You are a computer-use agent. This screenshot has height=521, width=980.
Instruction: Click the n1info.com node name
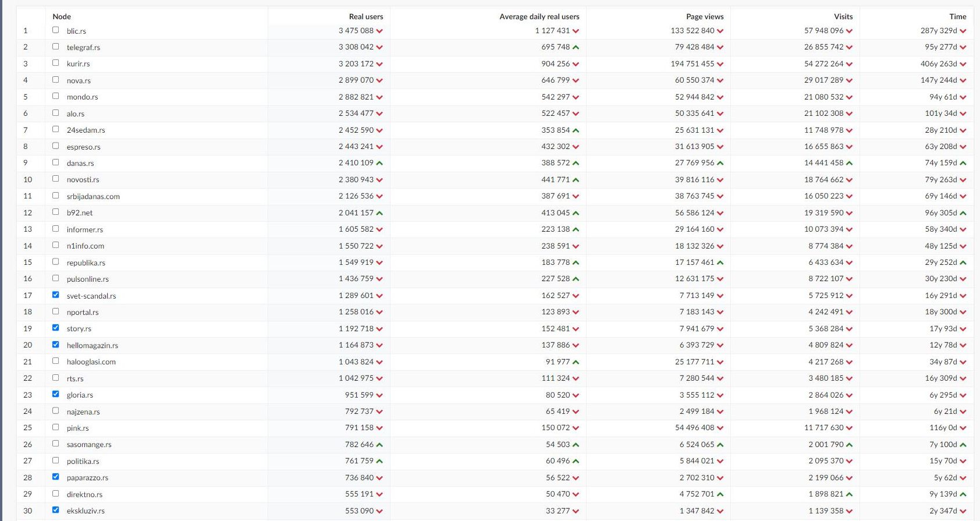(86, 246)
